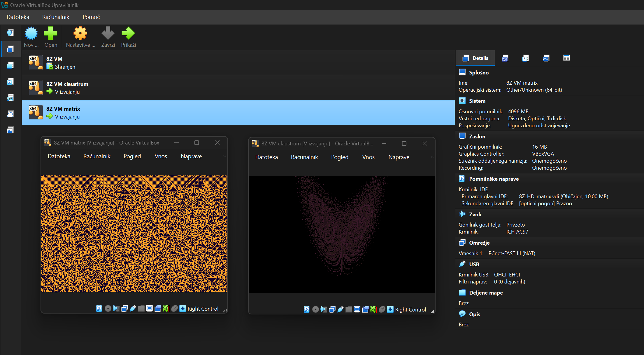644x355 pixels.
Task: Open the Logs tab with clock icon
Action: [525, 58]
